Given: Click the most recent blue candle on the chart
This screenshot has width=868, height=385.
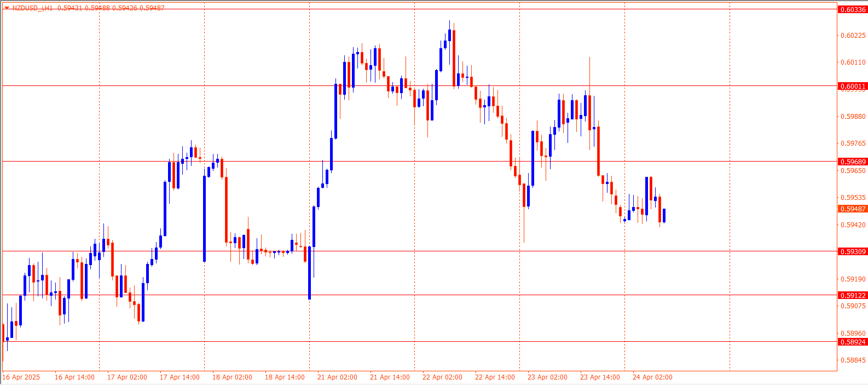Looking at the screenshot, I should tap(664, 215).
